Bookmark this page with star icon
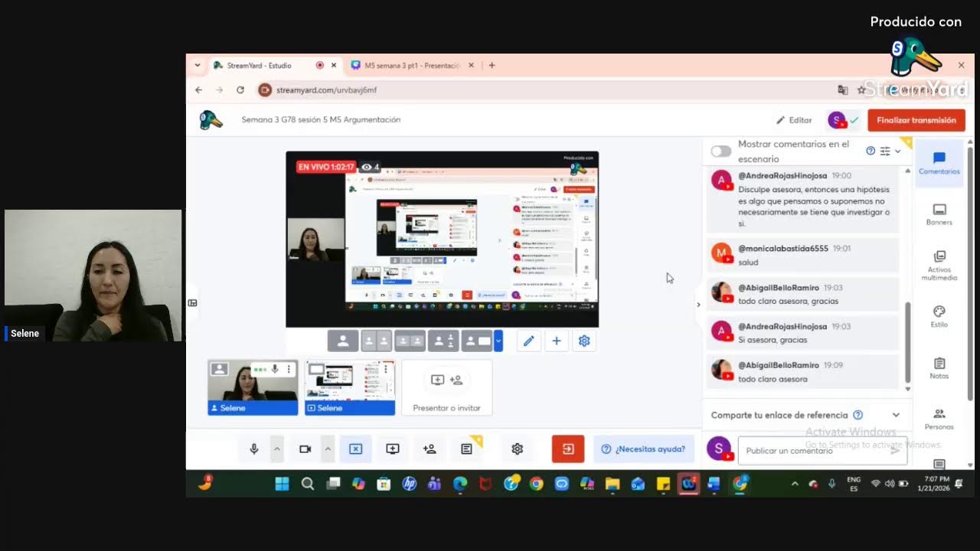 [x=861, y=90]
